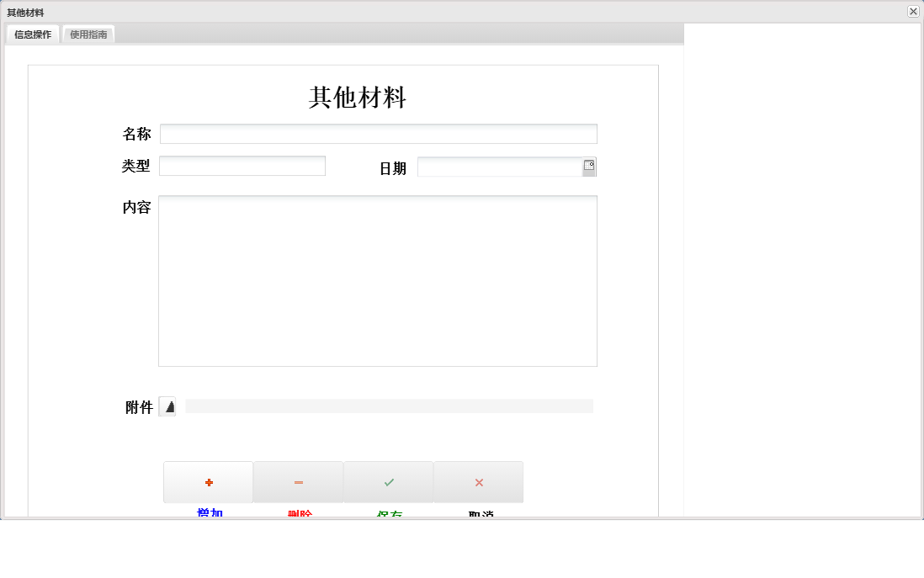Click the 取消 link
Screen dimensions: 924x578
pos(478,511)
